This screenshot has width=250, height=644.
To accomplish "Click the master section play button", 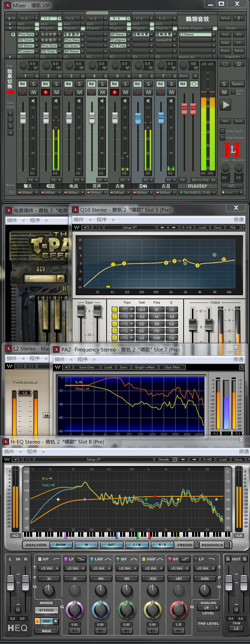I will (x=226, y=105).
